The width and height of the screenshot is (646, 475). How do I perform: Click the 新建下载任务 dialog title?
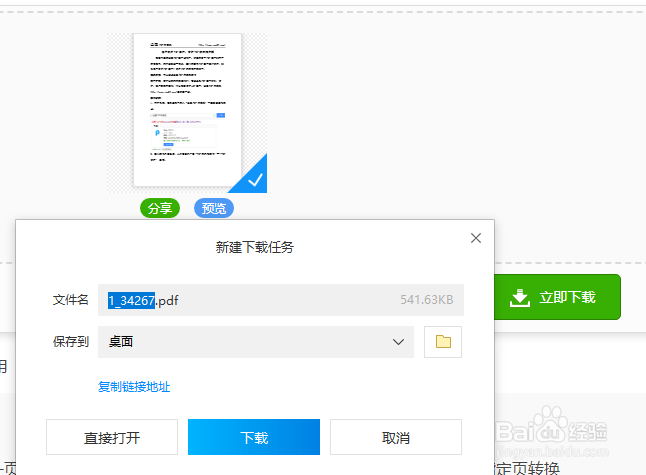[x=255, y=247]
